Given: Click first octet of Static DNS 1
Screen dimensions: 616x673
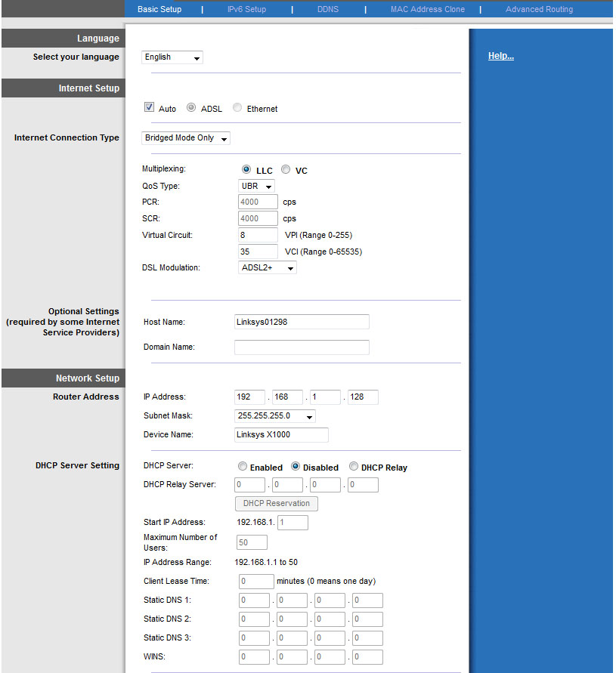Looking at the screenshot, I should pos(254,600).
